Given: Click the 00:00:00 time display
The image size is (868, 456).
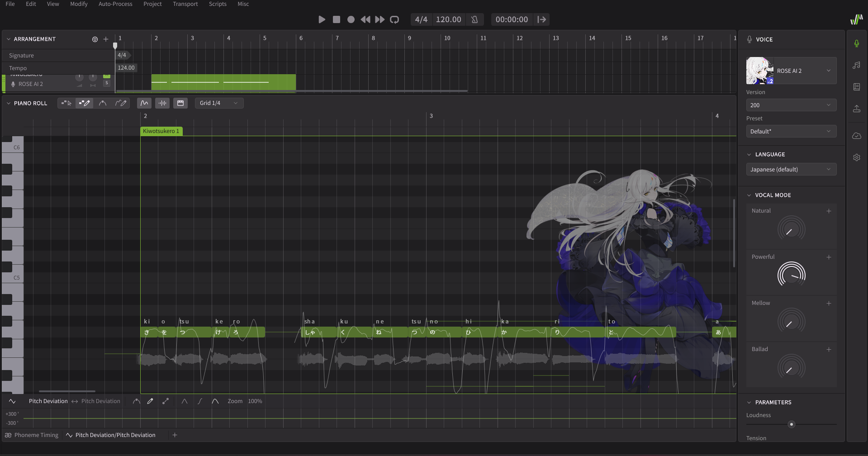Looking at the screenshot, I should (x=512, y=19).
